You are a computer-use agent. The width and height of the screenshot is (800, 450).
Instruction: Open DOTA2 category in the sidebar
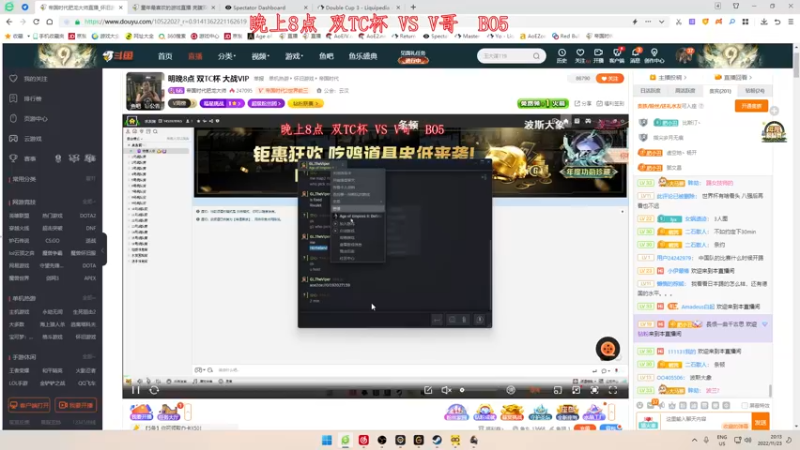88,215
